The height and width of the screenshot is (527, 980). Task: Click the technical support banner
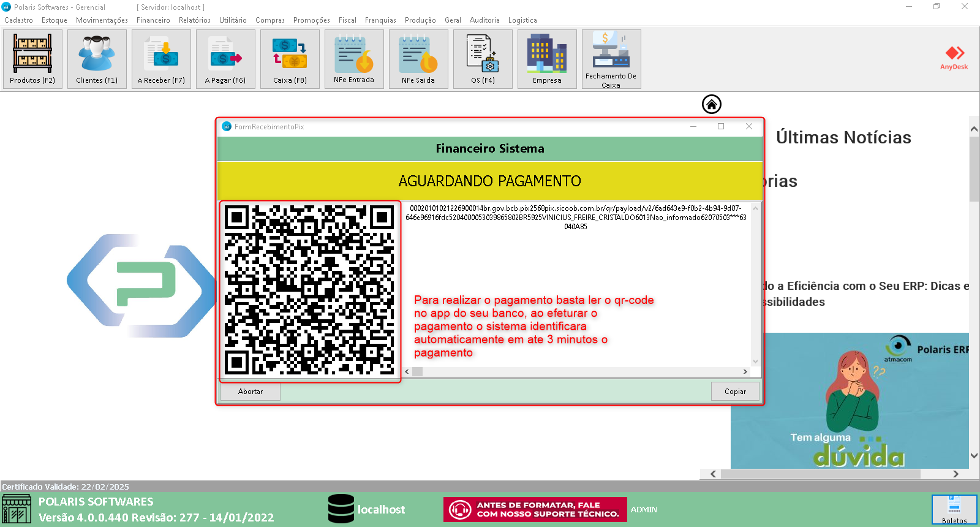535,509
